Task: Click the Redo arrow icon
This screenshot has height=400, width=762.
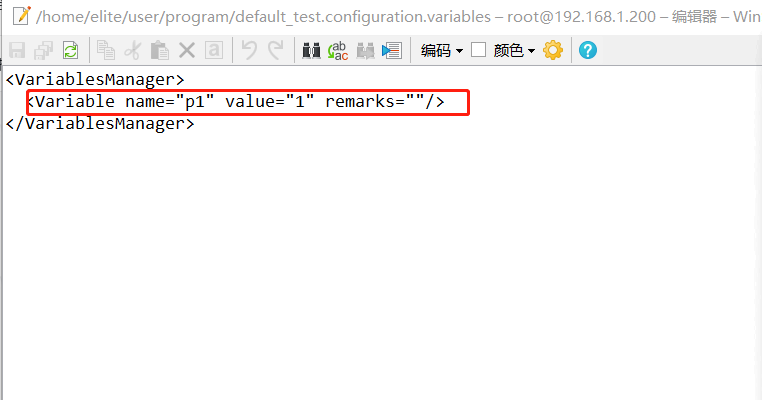Action: [275, 50]
